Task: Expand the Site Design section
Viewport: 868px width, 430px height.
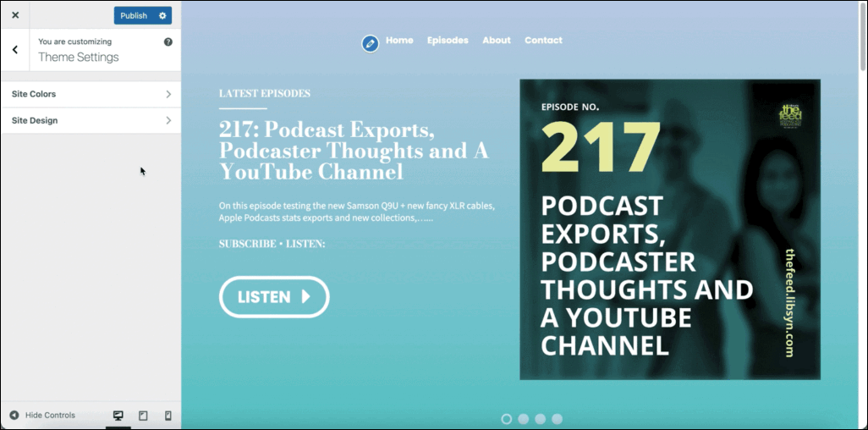Action: [91, 120]
